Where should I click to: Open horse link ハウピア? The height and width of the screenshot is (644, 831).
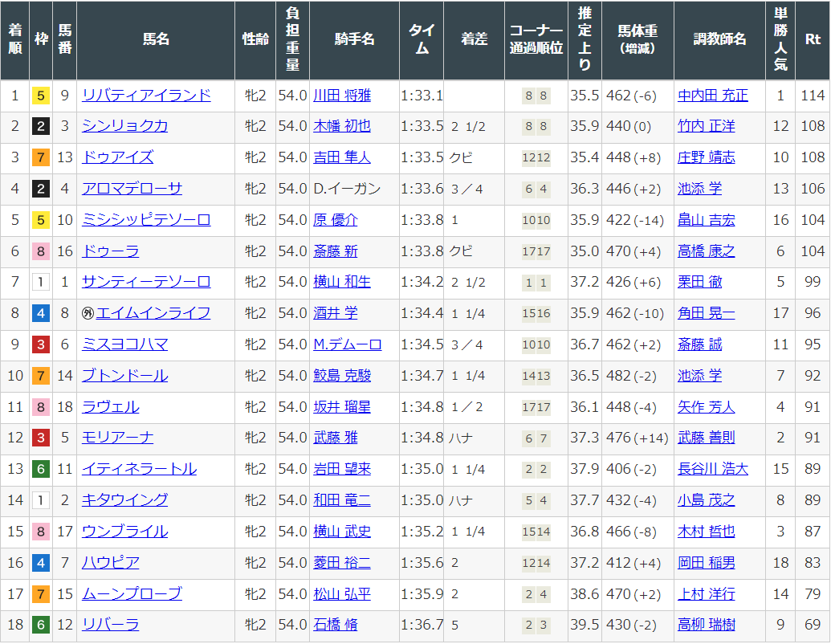click(x=110, y=563)
